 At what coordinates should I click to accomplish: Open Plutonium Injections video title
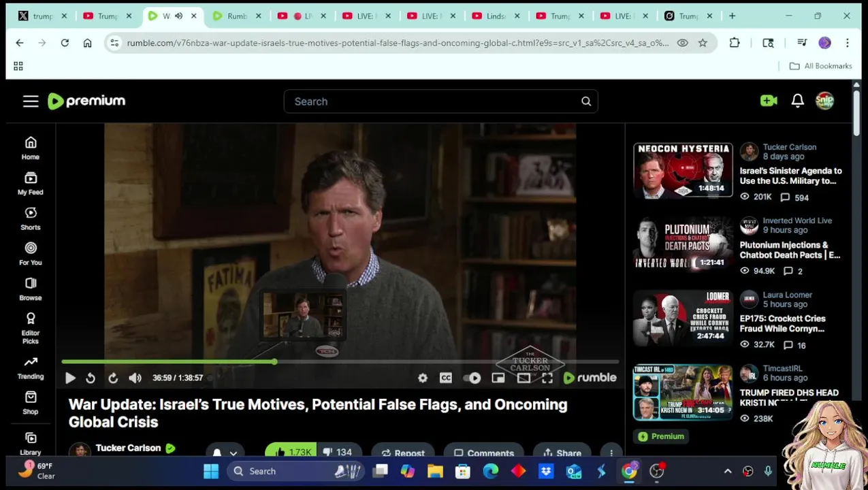coord(790,250)
